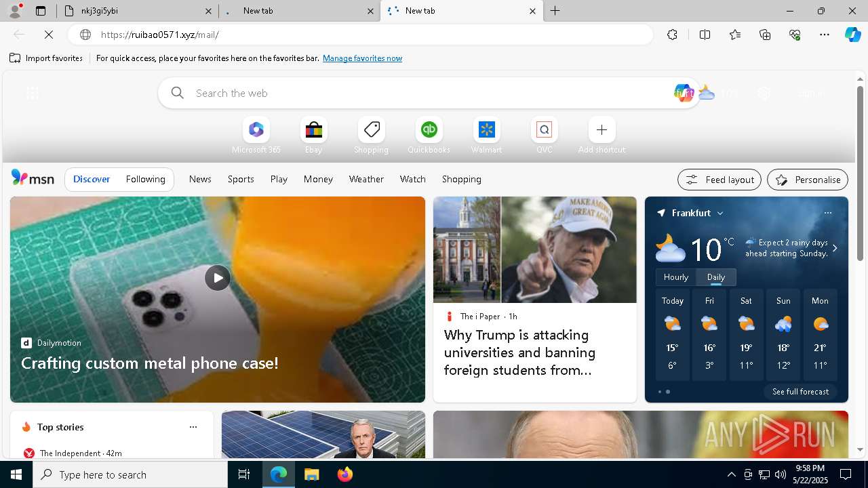Open the Windows Start menu

click(x=16, y=474)
